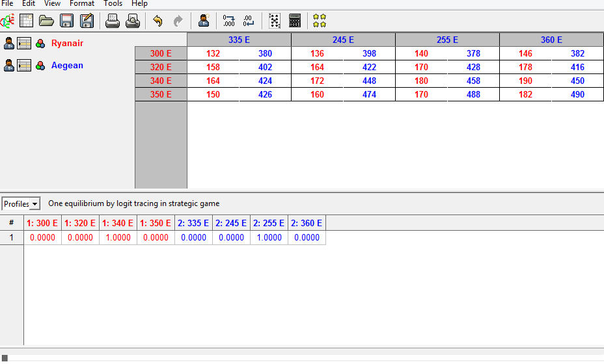The image size is (604, 364).
Task: Select the 255 E column header
Action: pyautogui.click(x=447, y=40)
